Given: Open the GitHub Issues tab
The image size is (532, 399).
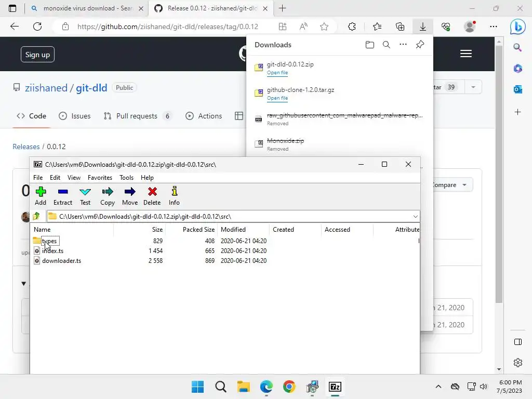Looking at the screenshot, I should click(x=75, y=116).
